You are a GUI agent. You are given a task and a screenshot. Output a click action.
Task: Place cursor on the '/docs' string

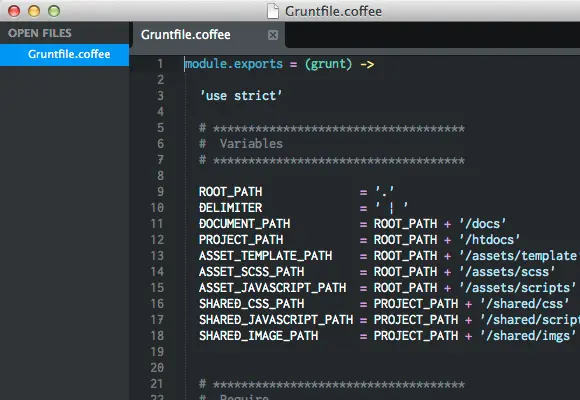(482, 224)
